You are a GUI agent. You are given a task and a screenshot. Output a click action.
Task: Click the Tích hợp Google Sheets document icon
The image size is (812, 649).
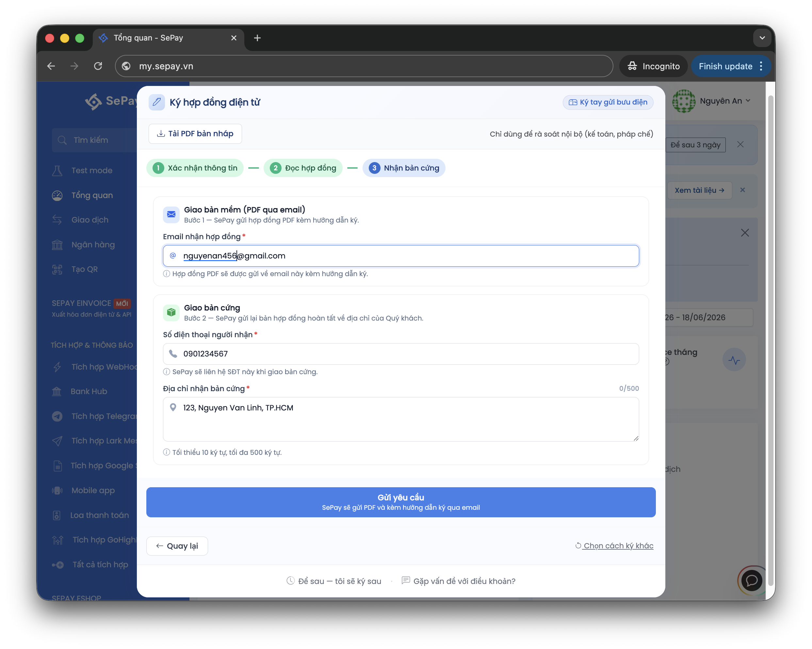coord(57,466)
